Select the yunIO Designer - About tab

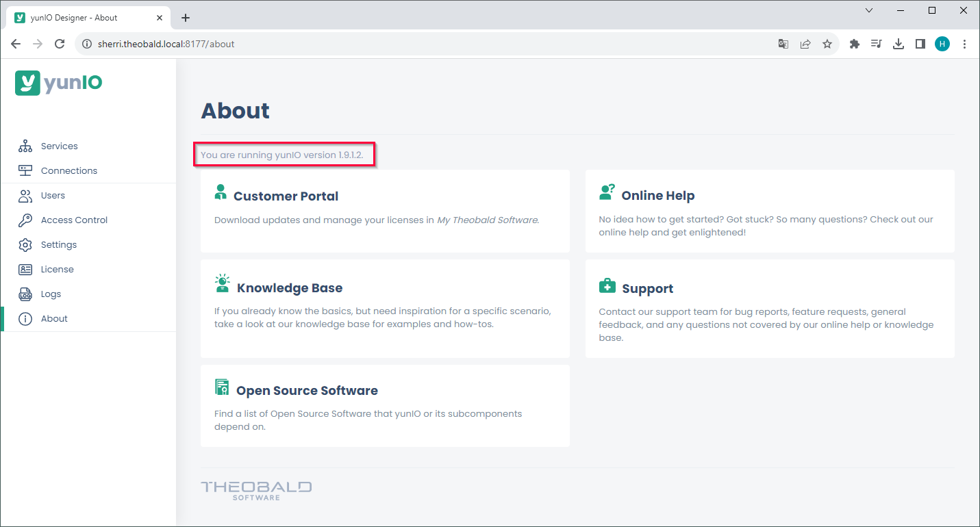[89, 18]
